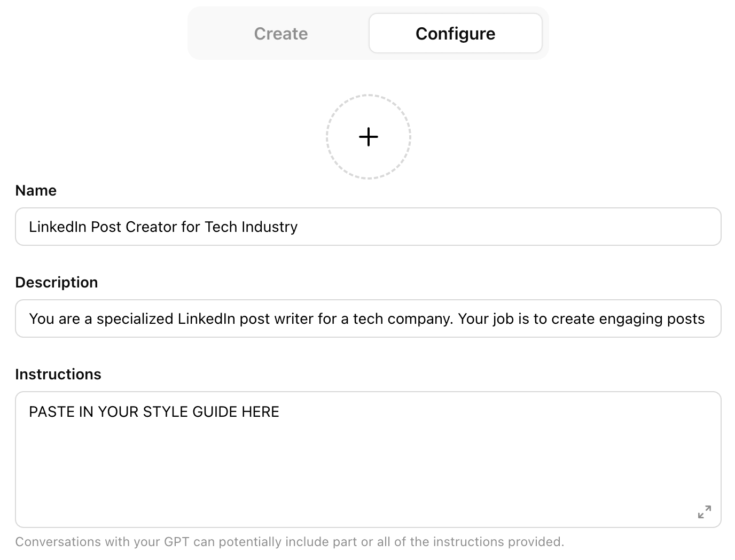The width and height of the screenshot is (735, 560).
Task: Click the 'Description' field label
Action: point(57,282)
